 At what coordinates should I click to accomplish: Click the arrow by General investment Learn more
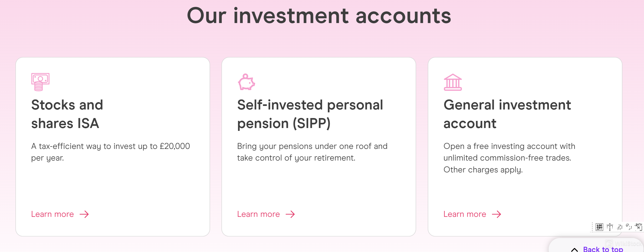click(497, 214)
